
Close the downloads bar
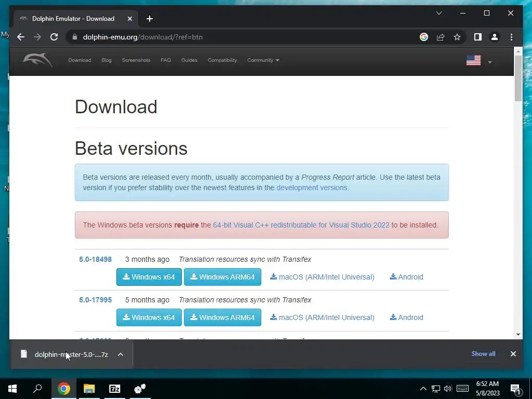pos(513,353)
